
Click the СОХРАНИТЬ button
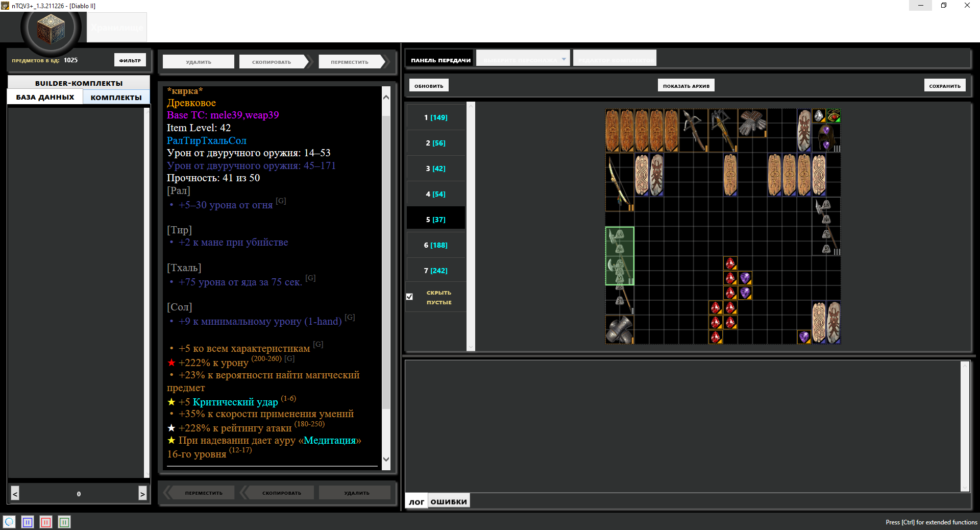945,86
